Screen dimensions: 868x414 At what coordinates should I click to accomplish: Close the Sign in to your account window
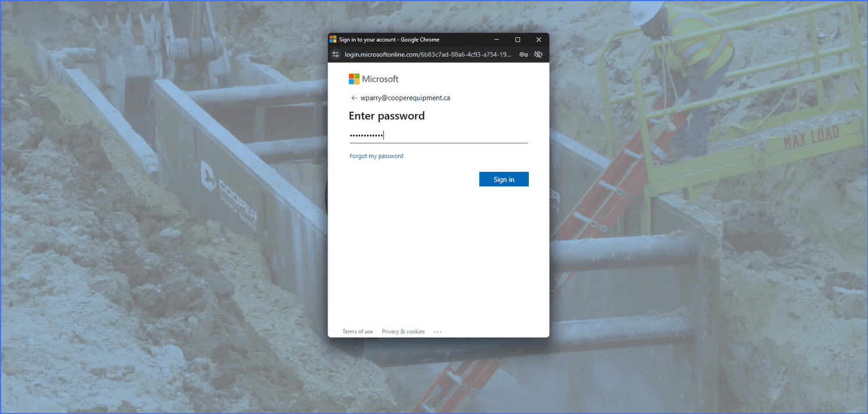tap(539, 40)
